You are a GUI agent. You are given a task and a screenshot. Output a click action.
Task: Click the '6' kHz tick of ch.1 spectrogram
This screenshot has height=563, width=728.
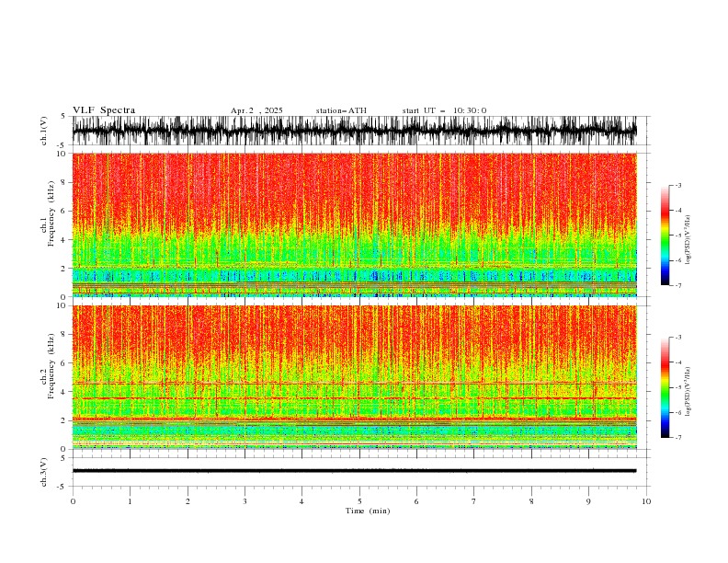63,212
